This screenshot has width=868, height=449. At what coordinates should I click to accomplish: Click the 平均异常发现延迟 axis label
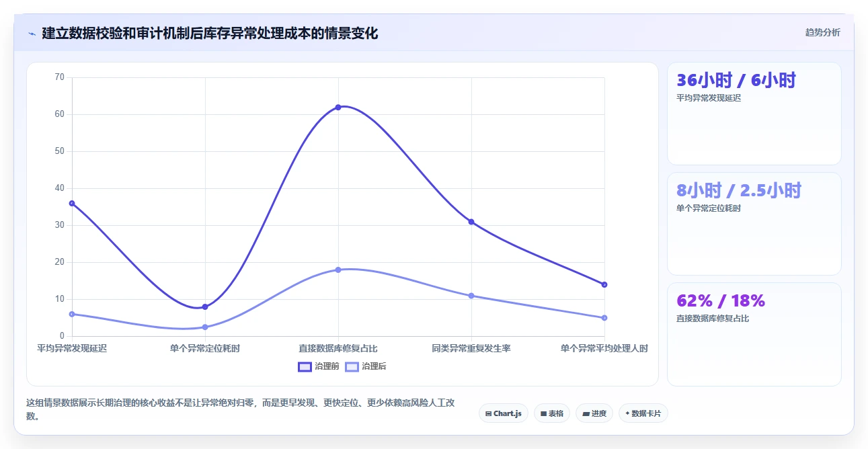click(x=72, y=348)
